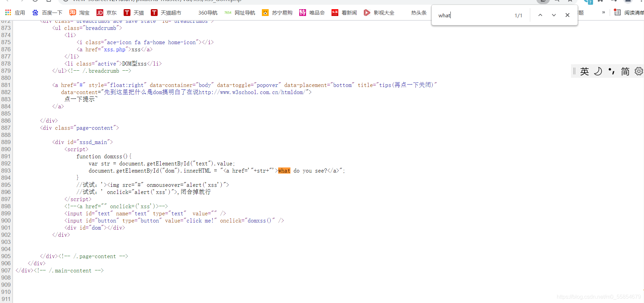Viewport: 644px width, 303px height.
Task: Open the 百度一下 bookmark
Action: [x=47, y=13]
